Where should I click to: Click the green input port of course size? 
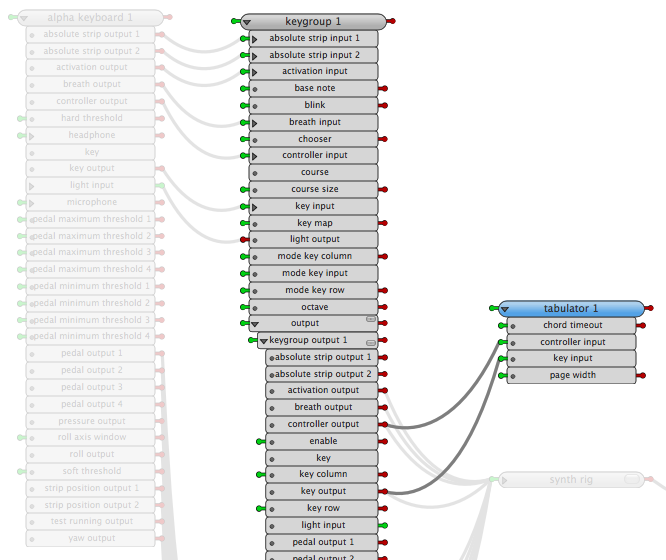[x=244, y=189]
